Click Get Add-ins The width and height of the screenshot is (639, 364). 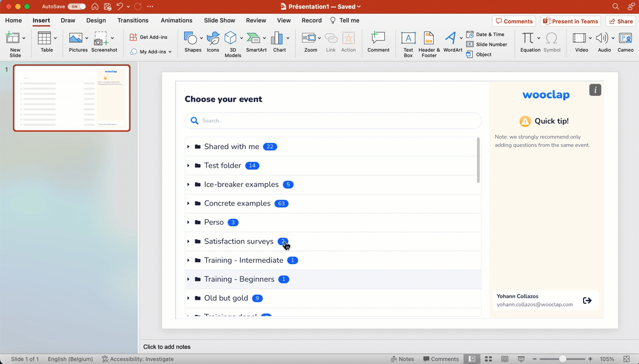click(149, 37)
